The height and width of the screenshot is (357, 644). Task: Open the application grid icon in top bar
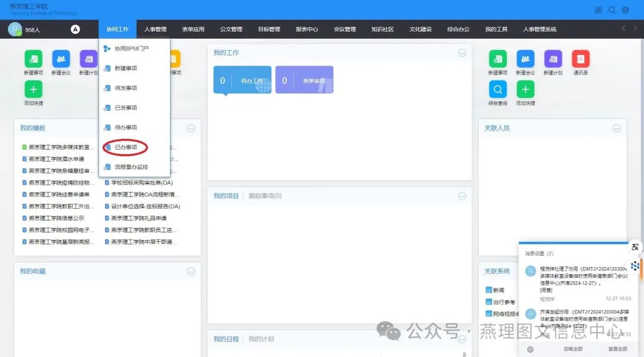(599, 10)
